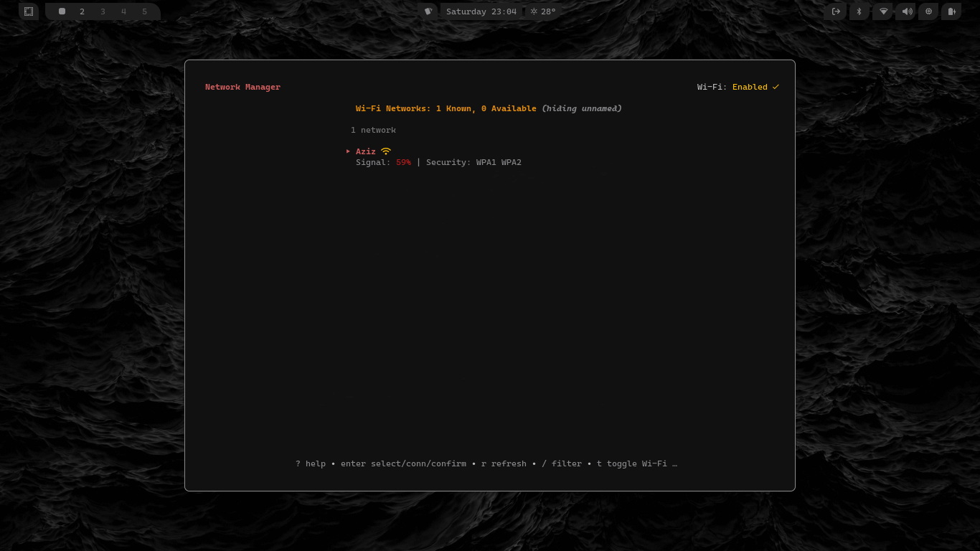Toggle the Wi-Fi Enabled status indicator

coord(749,88)
